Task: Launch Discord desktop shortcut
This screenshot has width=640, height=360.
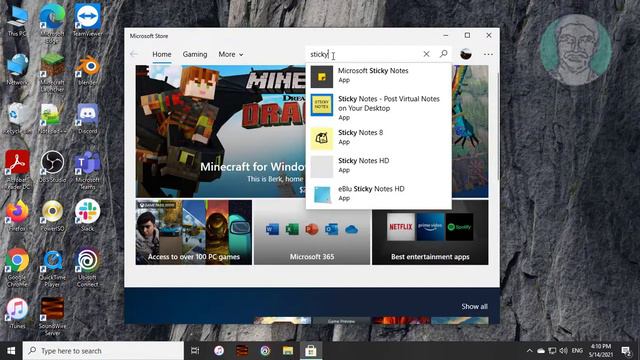Action: 87,118
